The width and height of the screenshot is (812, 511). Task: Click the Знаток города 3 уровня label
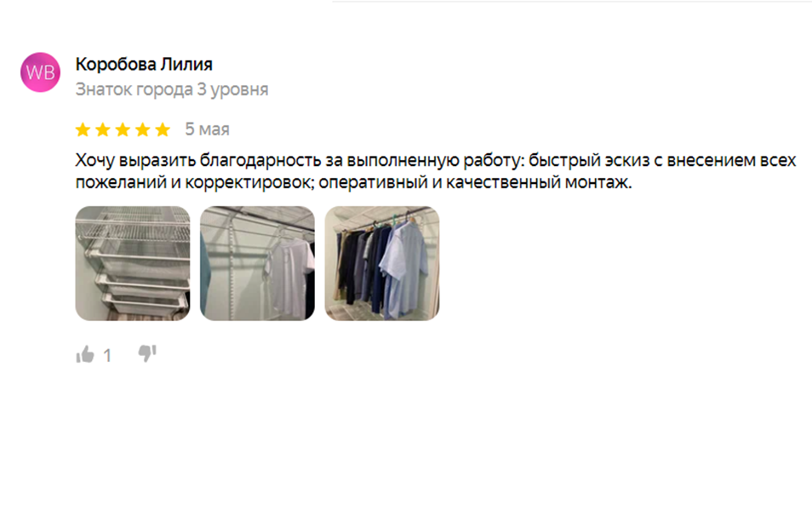[x=172, y=89]
